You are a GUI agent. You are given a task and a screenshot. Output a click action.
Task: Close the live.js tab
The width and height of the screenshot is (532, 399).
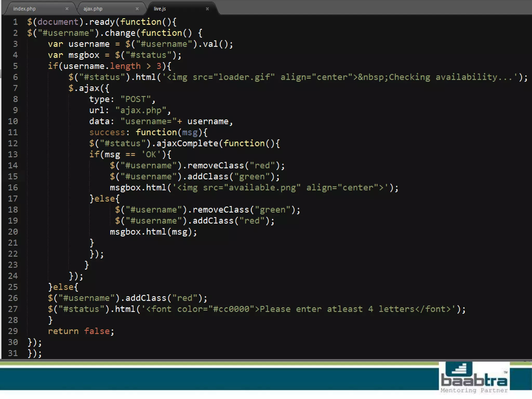click(207, 9)
